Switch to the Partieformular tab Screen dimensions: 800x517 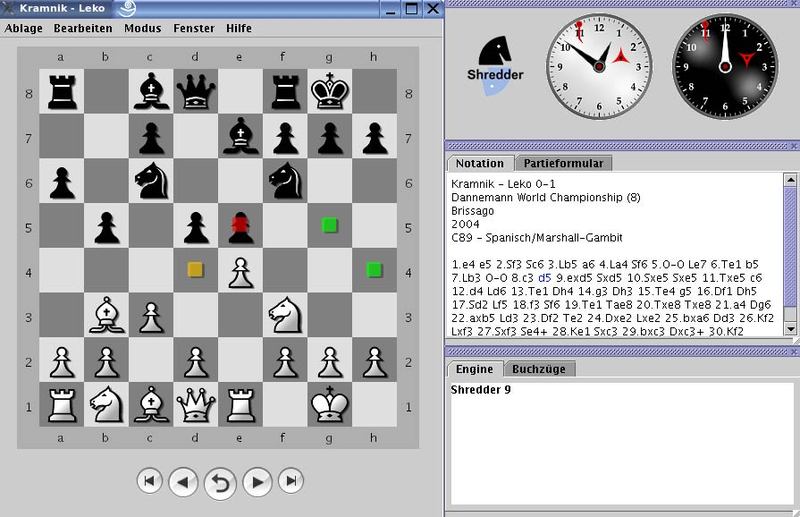tap(563, 163)
